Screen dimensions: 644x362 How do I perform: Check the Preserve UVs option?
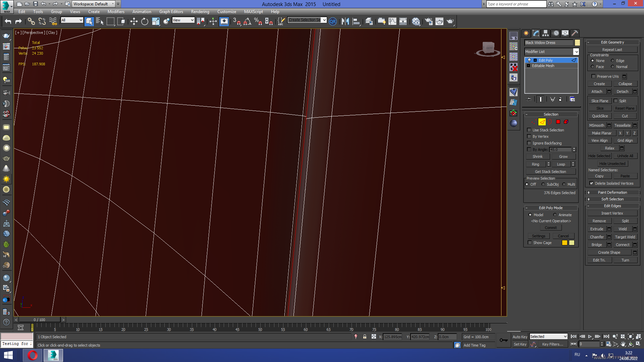tap(593, 76)
